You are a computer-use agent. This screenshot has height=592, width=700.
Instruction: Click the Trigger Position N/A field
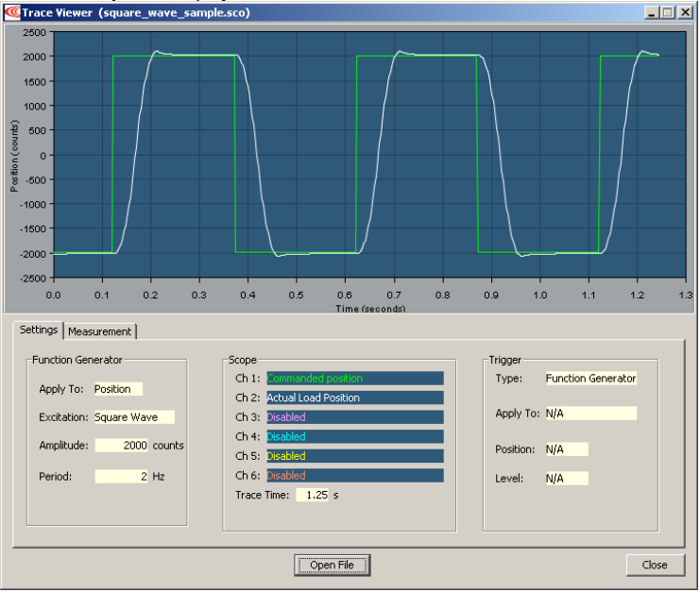[567, 449]
